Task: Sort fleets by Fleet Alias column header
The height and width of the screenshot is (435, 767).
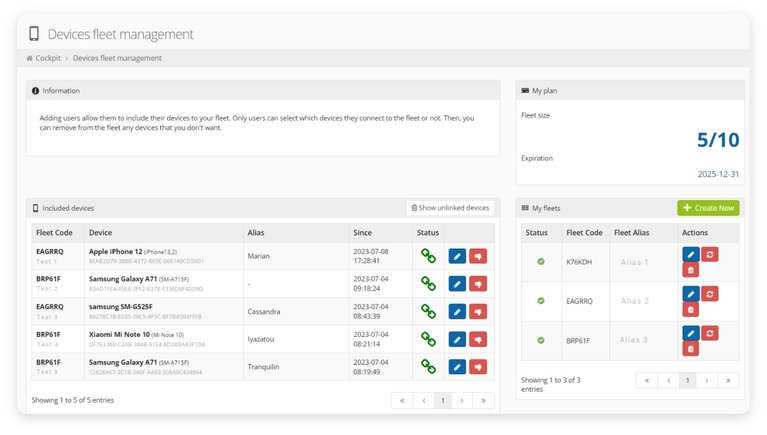Action: coord(644,233)
